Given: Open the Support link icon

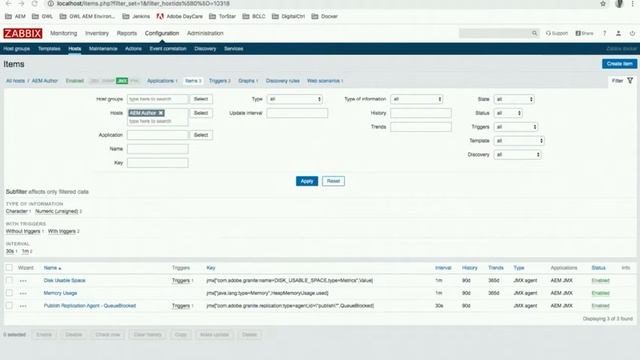Looking at the screenshot, I should pyautogui.click(x=557, y=33).
